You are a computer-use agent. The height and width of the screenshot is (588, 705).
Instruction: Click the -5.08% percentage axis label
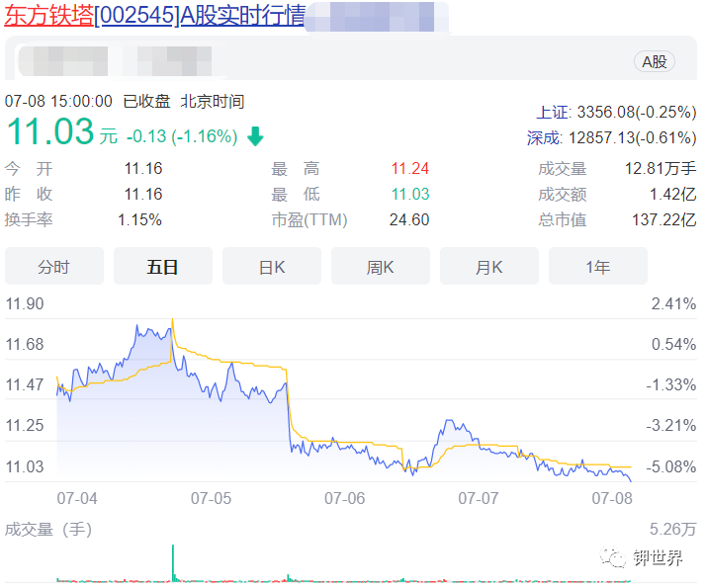tap(671, 466)
